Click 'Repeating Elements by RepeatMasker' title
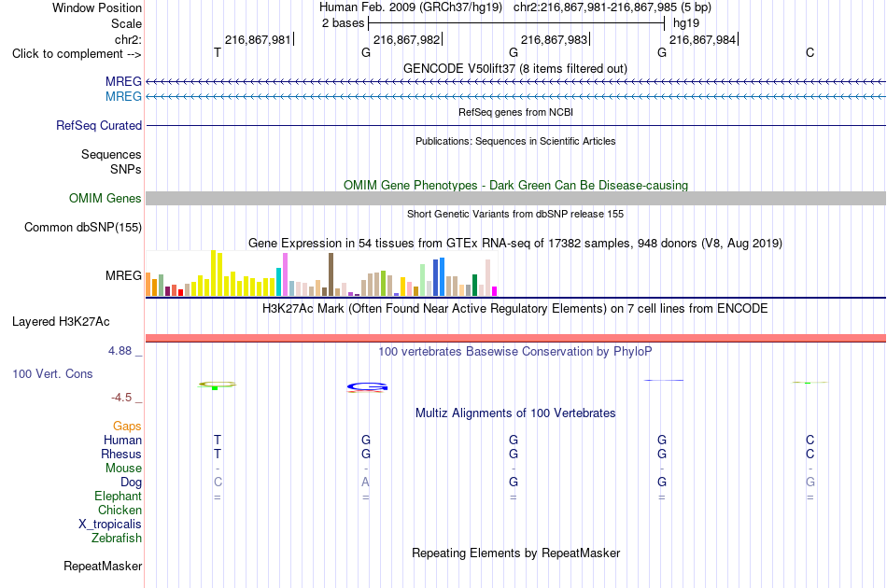887x588 pixels. [x=515, y=553]
